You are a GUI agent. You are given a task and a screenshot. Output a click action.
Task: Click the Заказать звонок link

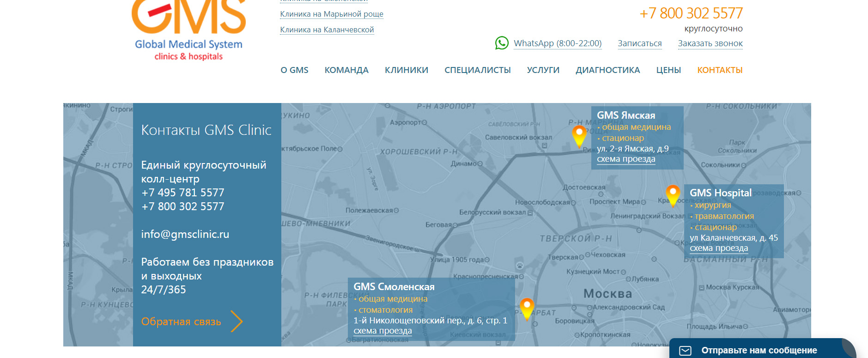(710, 43)
